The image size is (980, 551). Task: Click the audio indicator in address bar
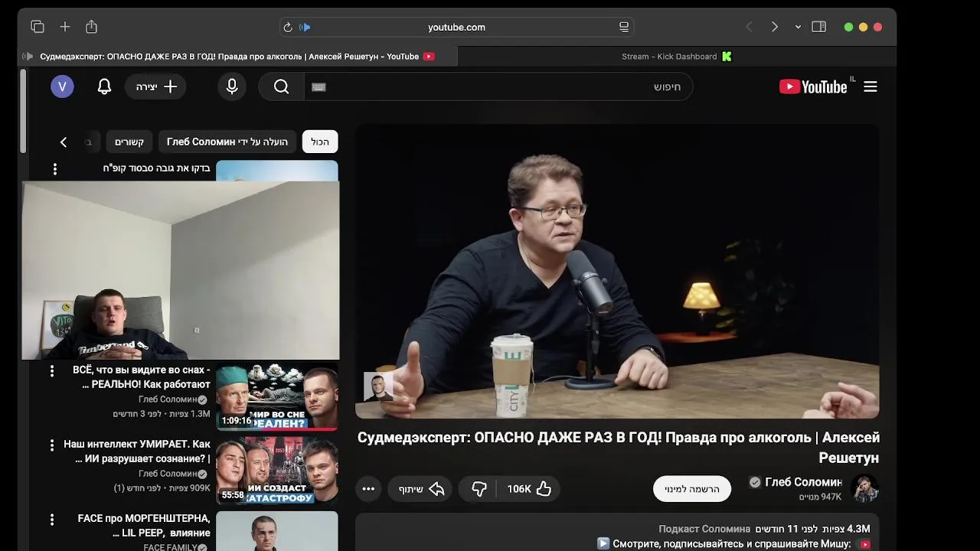coord(305,28)
